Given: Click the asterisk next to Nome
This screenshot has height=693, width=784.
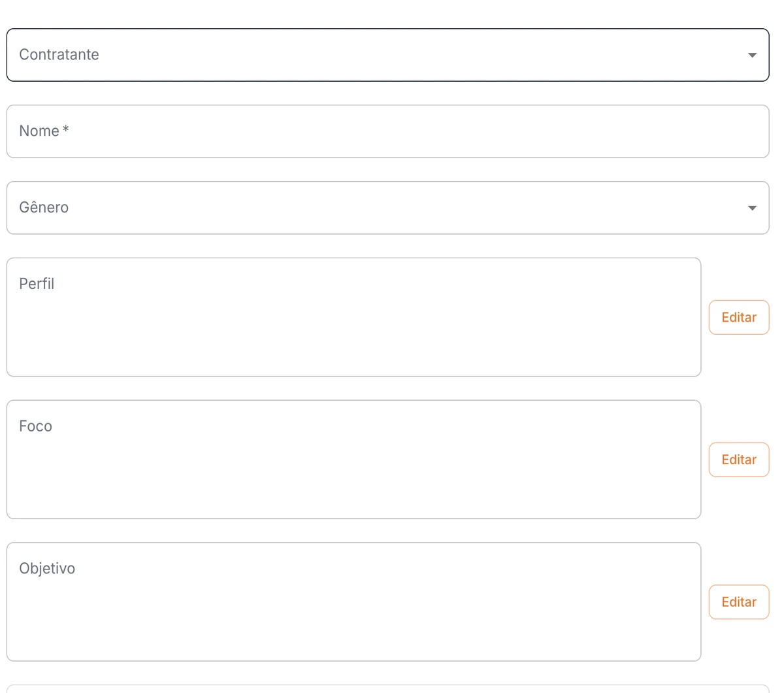Looking at the screenshot, I should (x=65, y=129).
